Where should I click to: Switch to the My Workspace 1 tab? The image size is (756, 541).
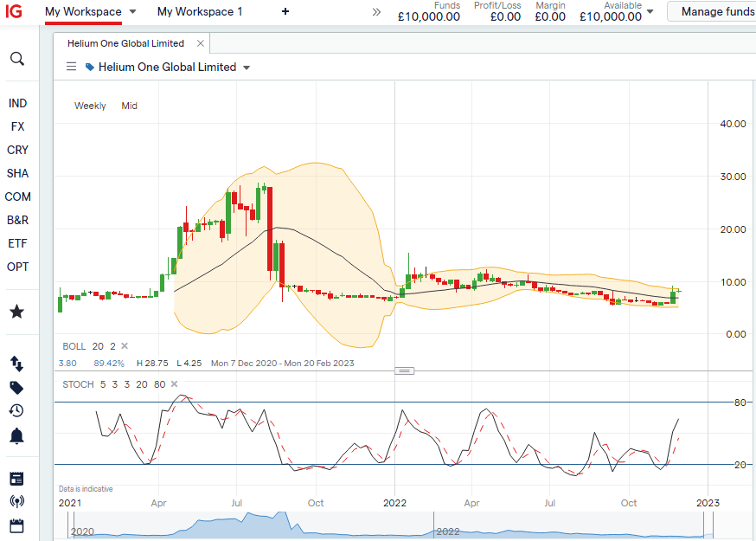point(200,11)
